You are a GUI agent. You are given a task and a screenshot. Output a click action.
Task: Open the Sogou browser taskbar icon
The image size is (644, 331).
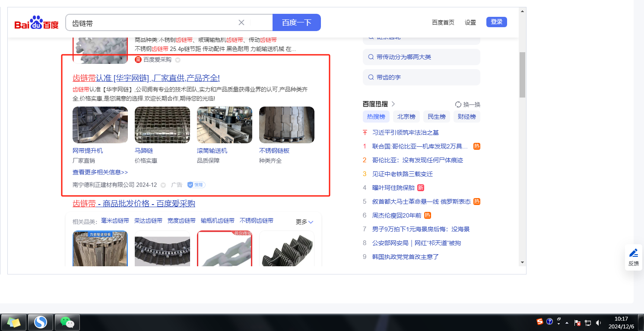pyautogui.click(x=41, y=322)
